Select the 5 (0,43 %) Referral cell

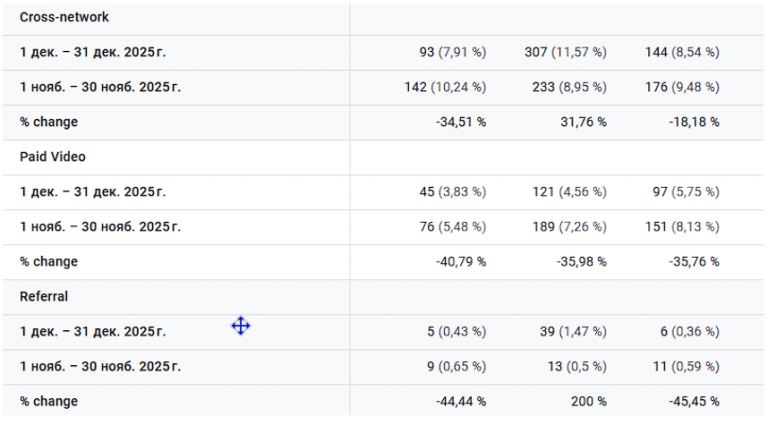(457, 332)
